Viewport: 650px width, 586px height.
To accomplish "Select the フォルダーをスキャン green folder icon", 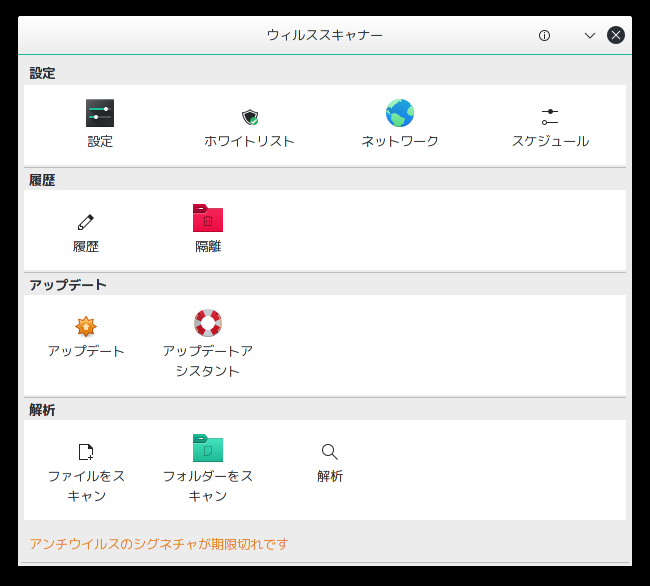I will click(208, 448).
